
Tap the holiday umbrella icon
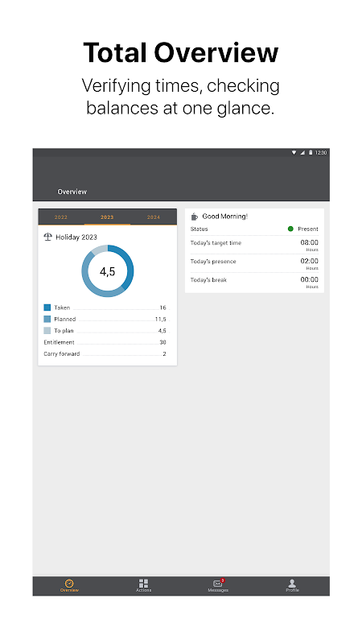[48, 237]
